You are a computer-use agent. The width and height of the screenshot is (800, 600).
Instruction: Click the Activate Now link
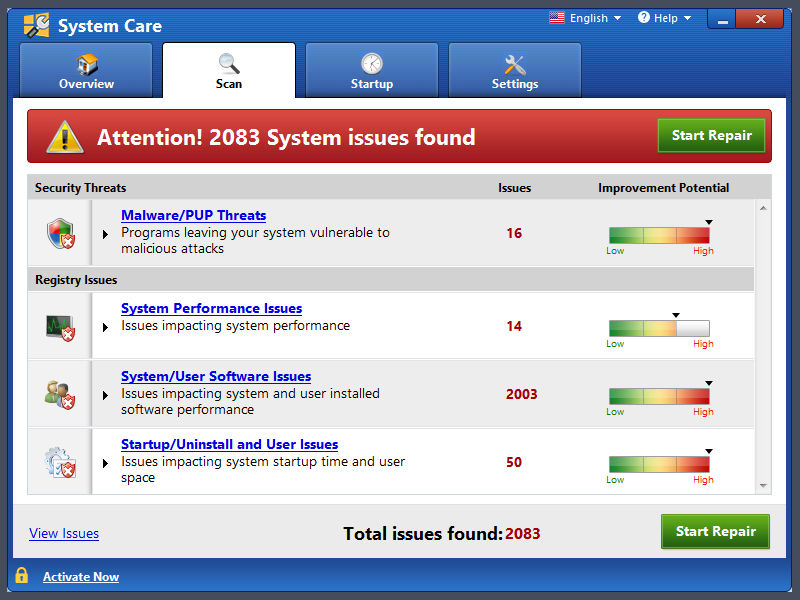click(81, 577)
